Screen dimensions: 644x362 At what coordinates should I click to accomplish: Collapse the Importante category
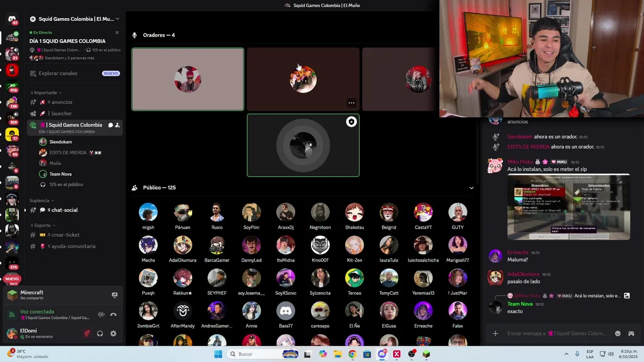point(46,93)
